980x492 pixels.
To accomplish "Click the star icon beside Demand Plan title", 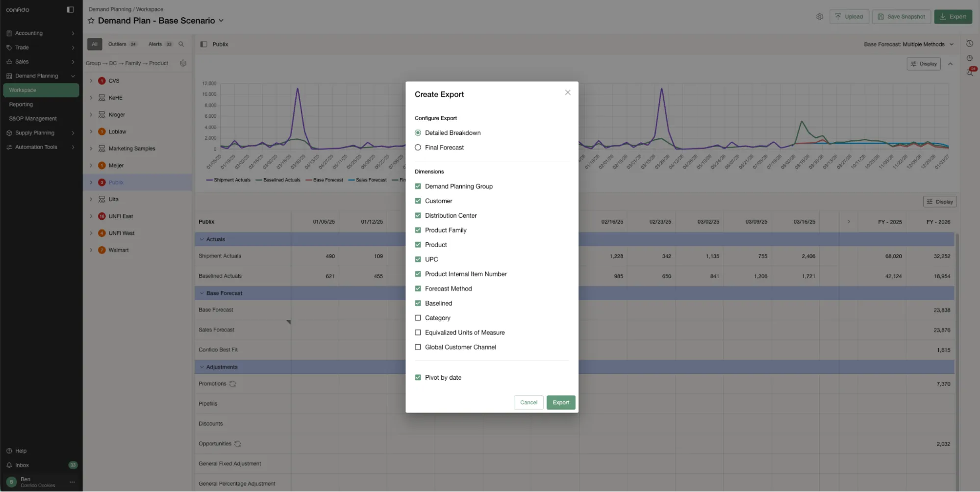I will (91, 21).
